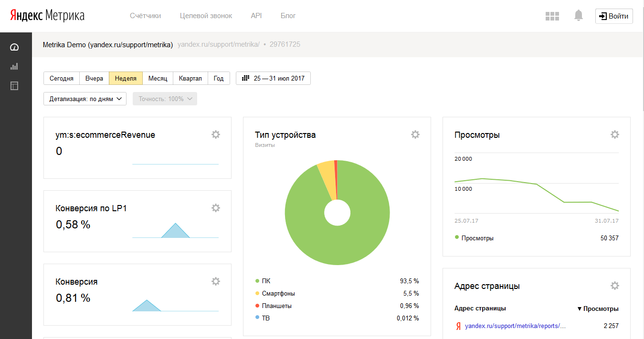The image size is (644, 339).
Task: Open the Счётчики menu item
Action: [145, 16]
